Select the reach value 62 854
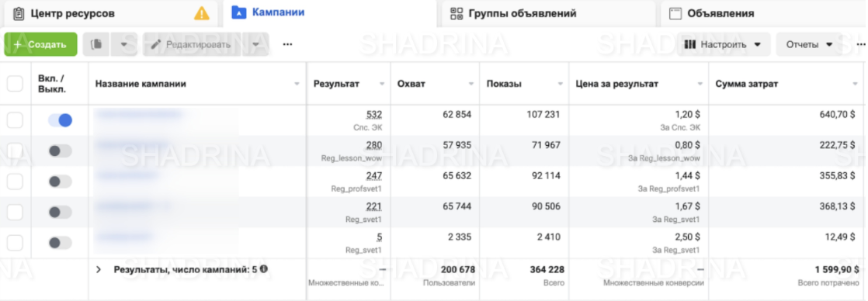 click(x=457, y=115)
